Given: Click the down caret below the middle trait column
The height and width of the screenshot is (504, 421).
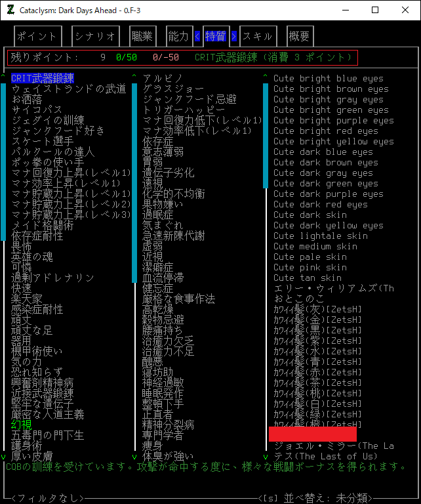Looking at the screenshot, I should [134, 456].
